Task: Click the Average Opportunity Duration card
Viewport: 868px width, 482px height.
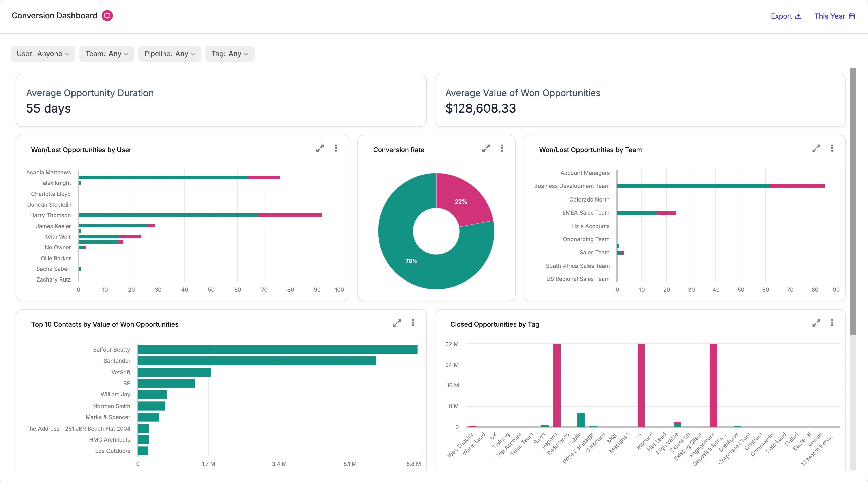Action: click(221, 100)
